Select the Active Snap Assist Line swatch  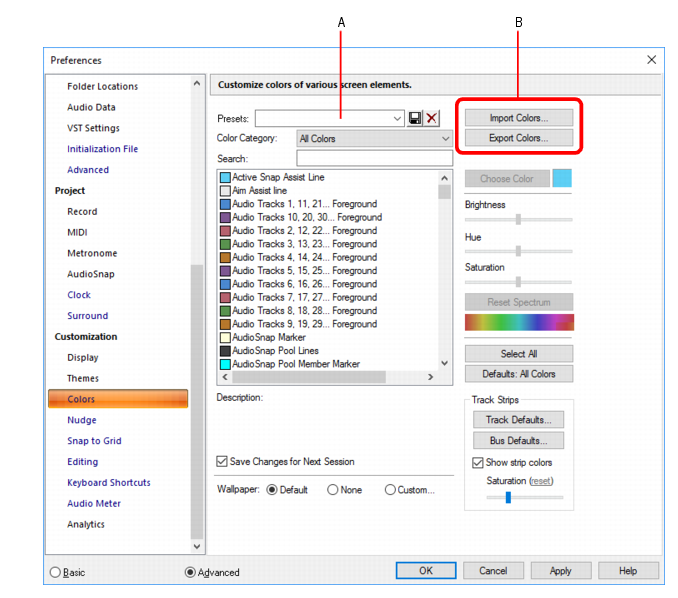click(x=225, y=177)
